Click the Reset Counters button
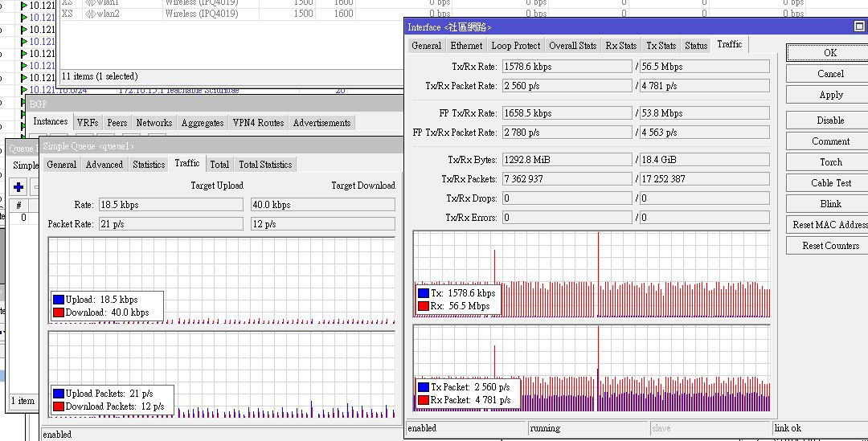The width and height of the screenshot is (868, 441). coord(829,246)
